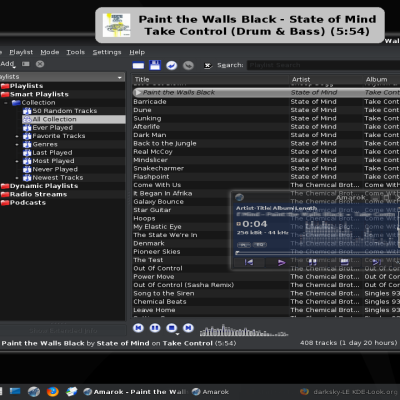The image size is (400, 400).
Task: Click the clear playlist toolbar icon
Action: pos(138,65)
